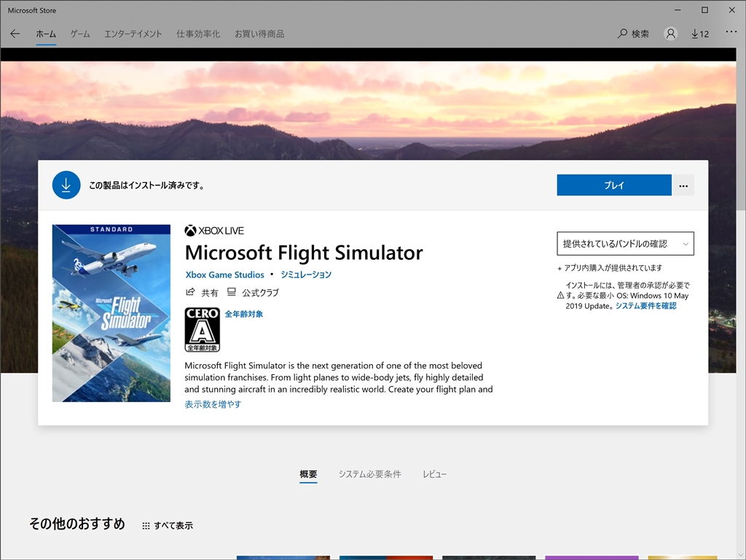Expand 提供されているバンドルの確認 dropdown

[625, 244]
